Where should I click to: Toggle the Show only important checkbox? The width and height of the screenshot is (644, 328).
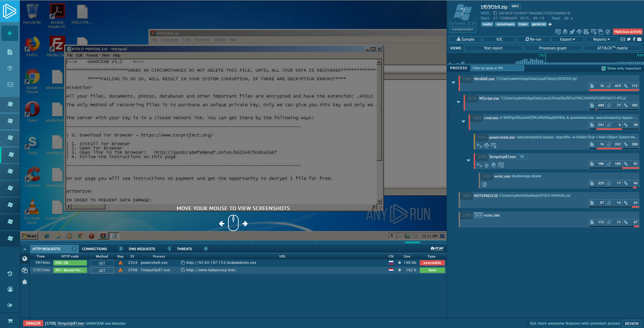[x=604, y=68]
